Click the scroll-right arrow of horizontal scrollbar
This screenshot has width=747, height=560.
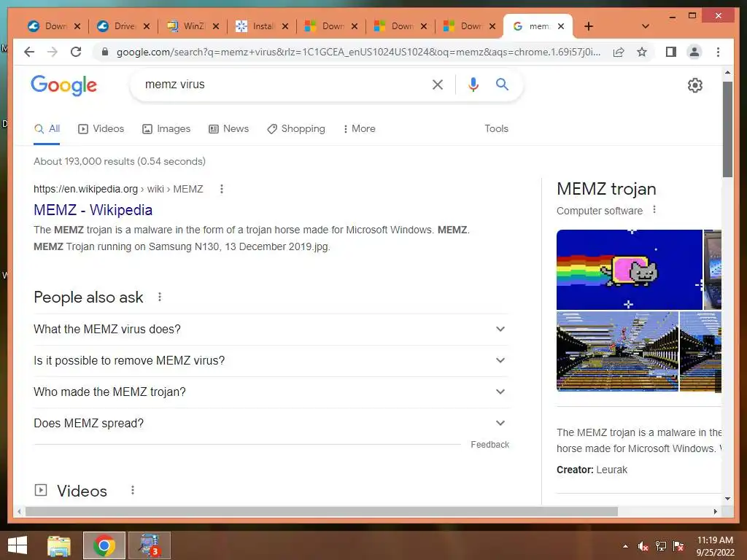pos(715,511)
